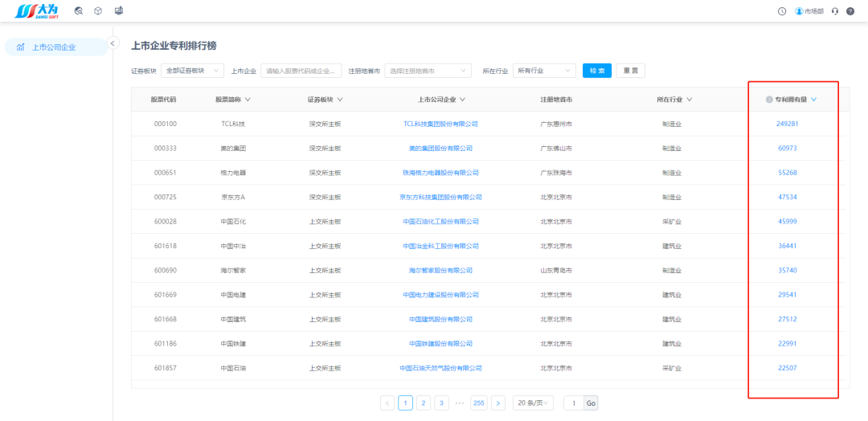This screenshot has width=868, height=421.
Task: Click stock code 601857 cell
Action: (166, 368)
